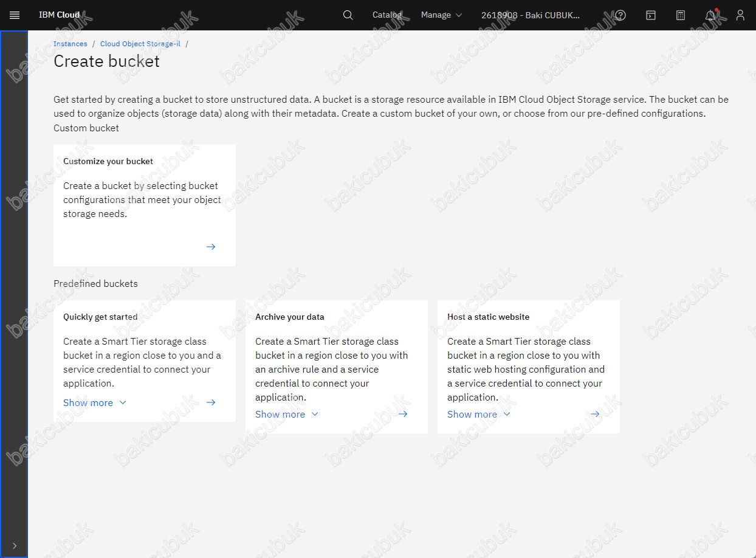The height and width of the screenshot is (558, 756).
Task: Click the Predefined buckets section label
Action: coord(95,283)
